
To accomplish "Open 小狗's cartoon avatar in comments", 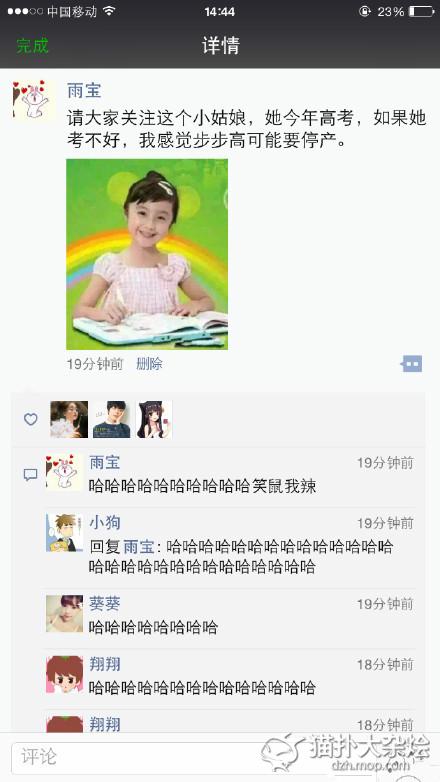I will click(x=65, y=533).
